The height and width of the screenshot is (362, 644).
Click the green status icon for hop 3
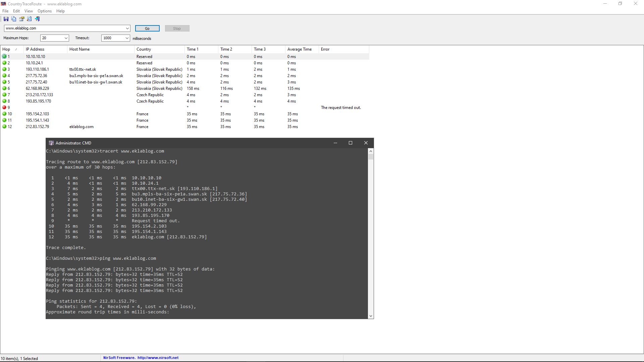tap(4, 69)
